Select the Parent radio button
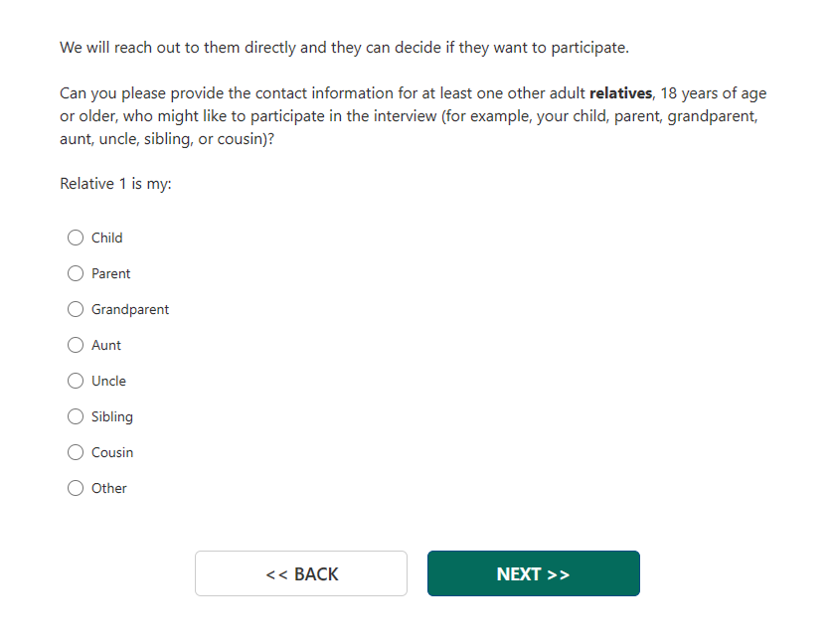The width and height of the screenshot is (832, 644). tap(76, 273)
